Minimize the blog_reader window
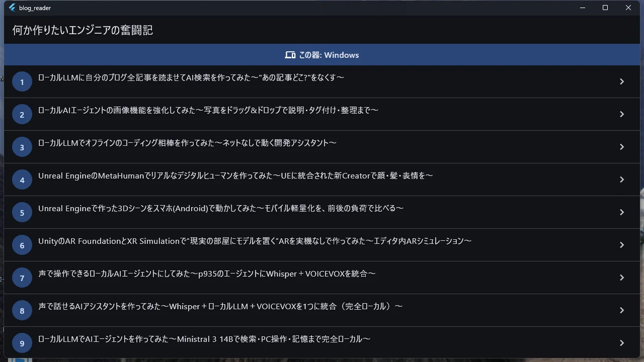This screenshot has width=644, height=362. coord(583,8)
